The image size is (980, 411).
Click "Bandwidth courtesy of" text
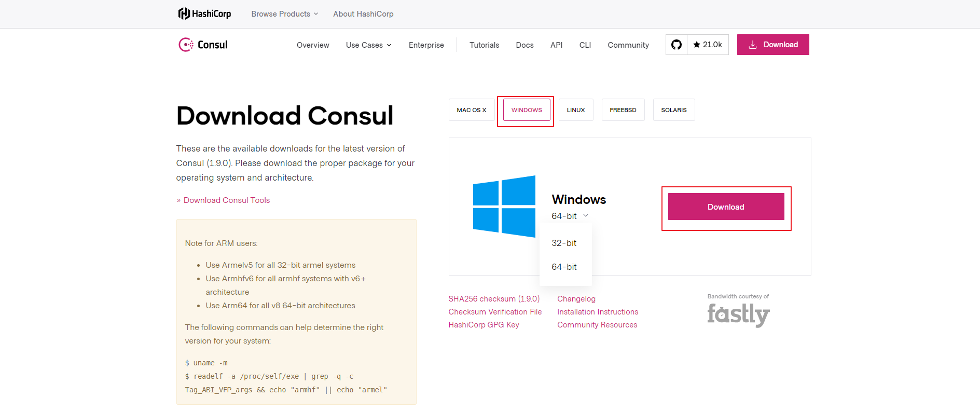[738, 296]
